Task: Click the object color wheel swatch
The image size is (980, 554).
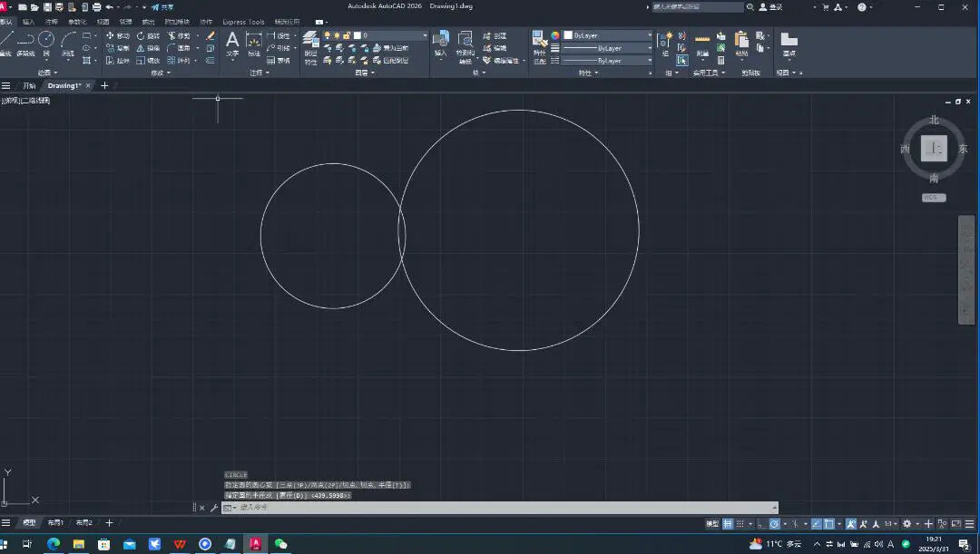Action: click(555, 35)
